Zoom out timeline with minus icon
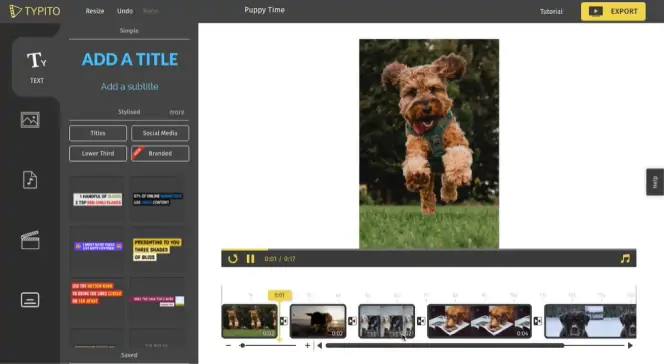Viewport: 664px width, 364px height. [x=229, y=345]
